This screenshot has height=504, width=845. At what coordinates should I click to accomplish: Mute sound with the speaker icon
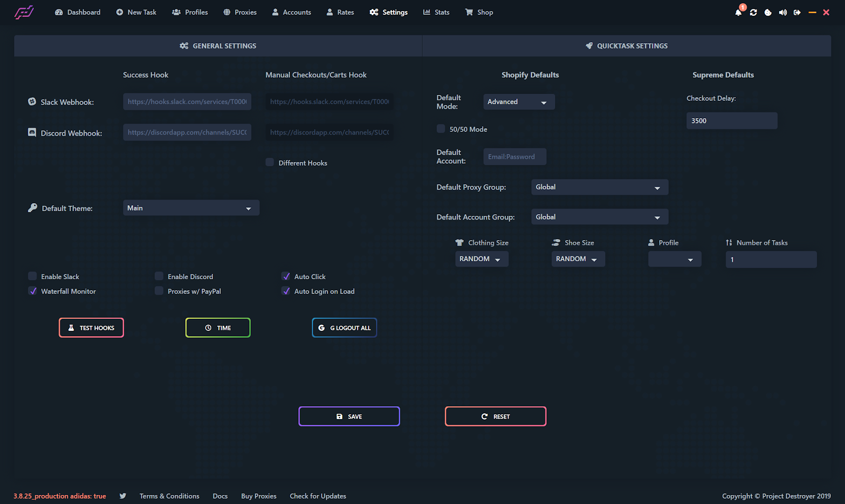point(783,13)
